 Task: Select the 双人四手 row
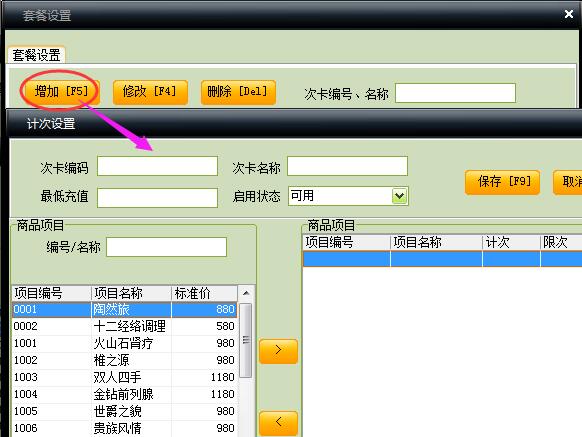[x=124, y=377]
